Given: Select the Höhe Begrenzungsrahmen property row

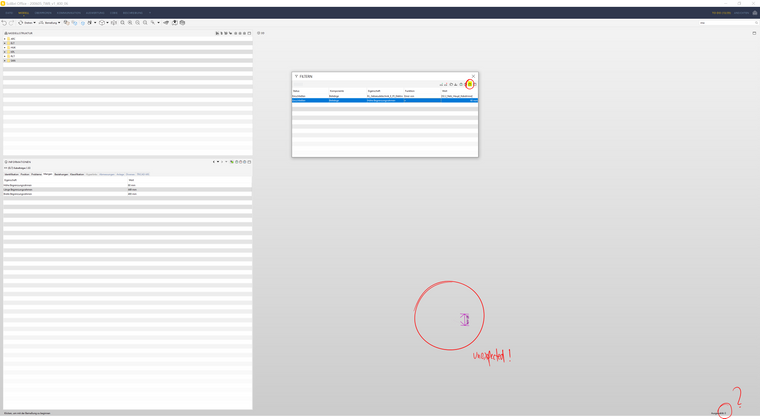Looking at the screenshot, I should (127, 185).
